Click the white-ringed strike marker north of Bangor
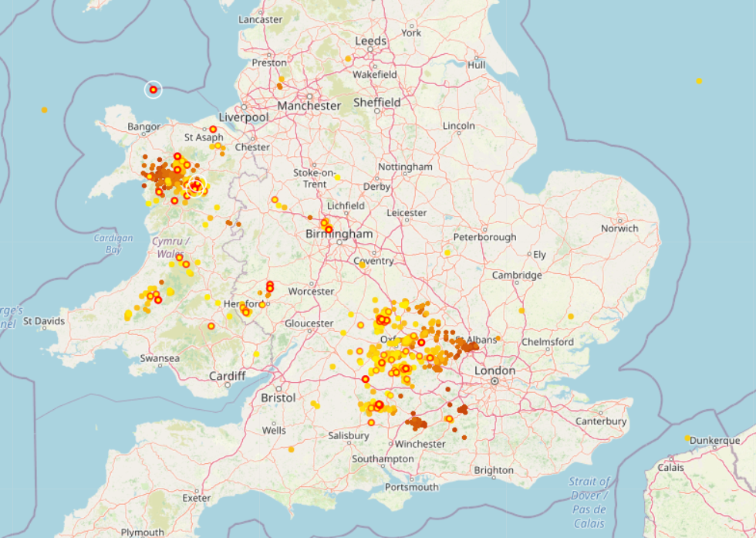The height and width of the screenshot is (538, 756). click(x=153, y=90)
